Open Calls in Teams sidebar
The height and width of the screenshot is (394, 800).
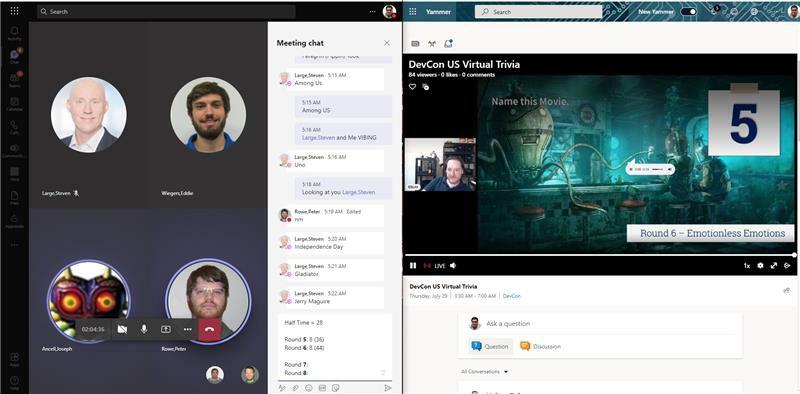14,127
